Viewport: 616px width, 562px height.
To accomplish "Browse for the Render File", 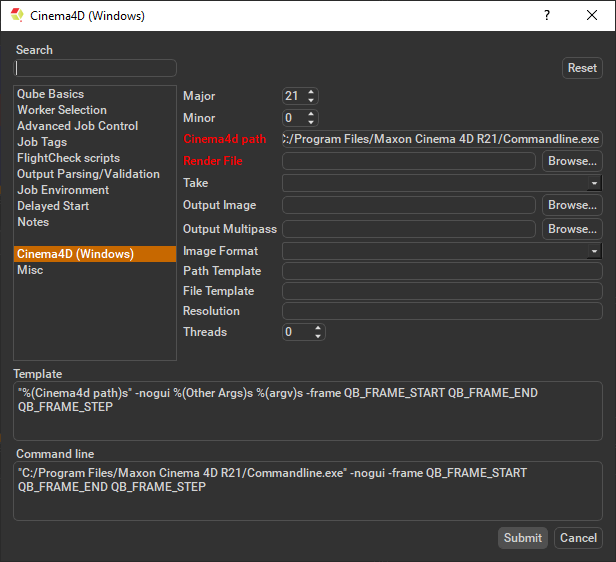I will tap(572, 161).
